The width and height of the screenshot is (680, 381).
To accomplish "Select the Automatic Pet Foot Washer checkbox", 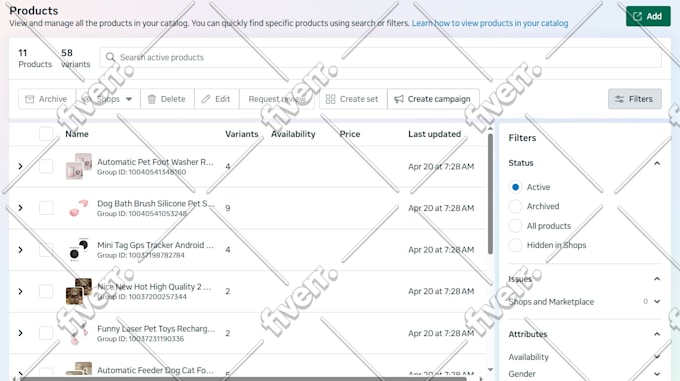I will coord(46,166).
